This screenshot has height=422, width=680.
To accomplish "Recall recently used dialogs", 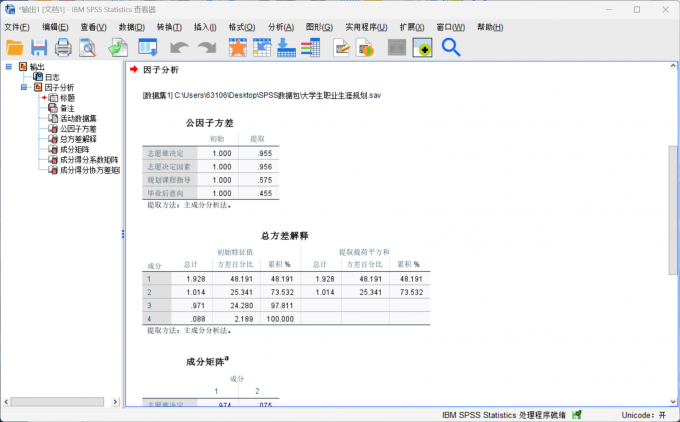I will [147, 48].
